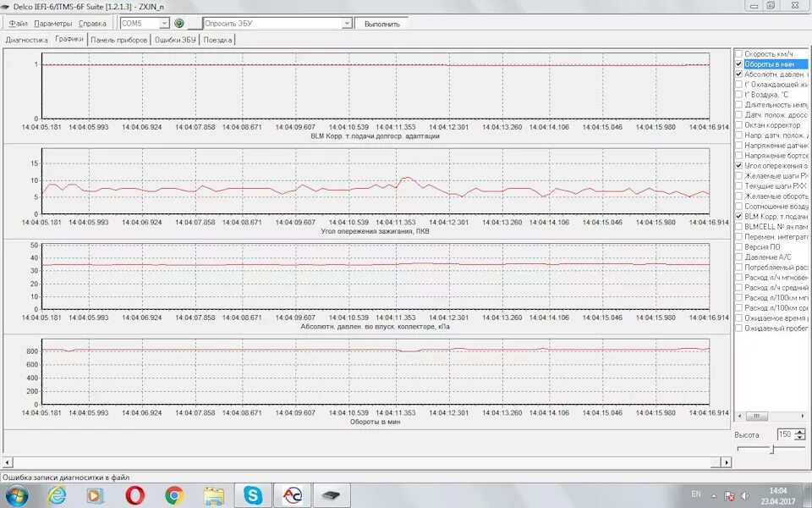The image size is (812, 508).
Task: Check the t° Воздуха, °C checkbox
Action: coord(739,94)
